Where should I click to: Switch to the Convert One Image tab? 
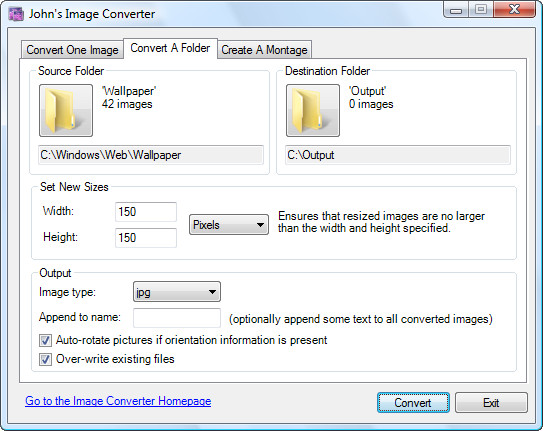point(72,50)
